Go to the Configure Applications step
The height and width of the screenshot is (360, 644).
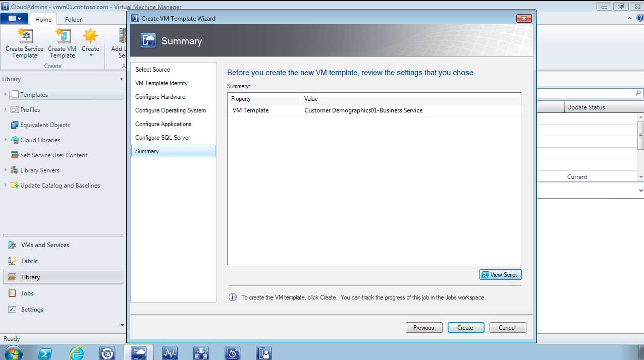click(174, 124)
